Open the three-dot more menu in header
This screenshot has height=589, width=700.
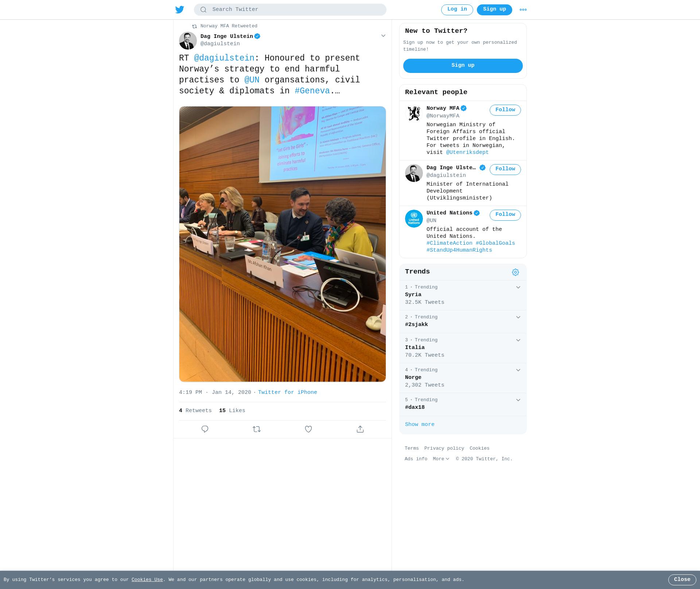point(523,10)
